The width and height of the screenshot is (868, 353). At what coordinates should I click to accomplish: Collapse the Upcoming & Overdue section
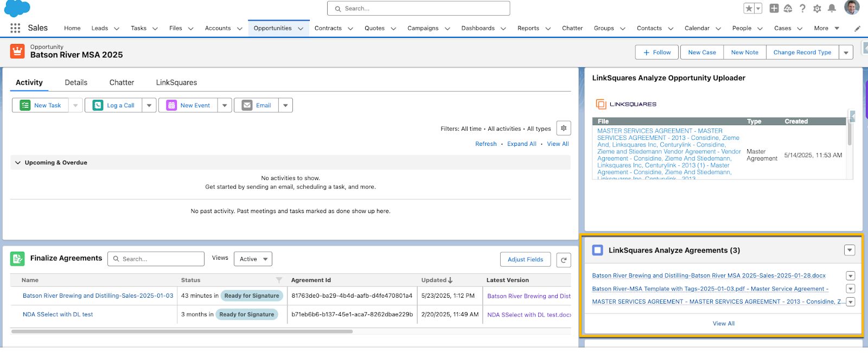coord(18,163)
